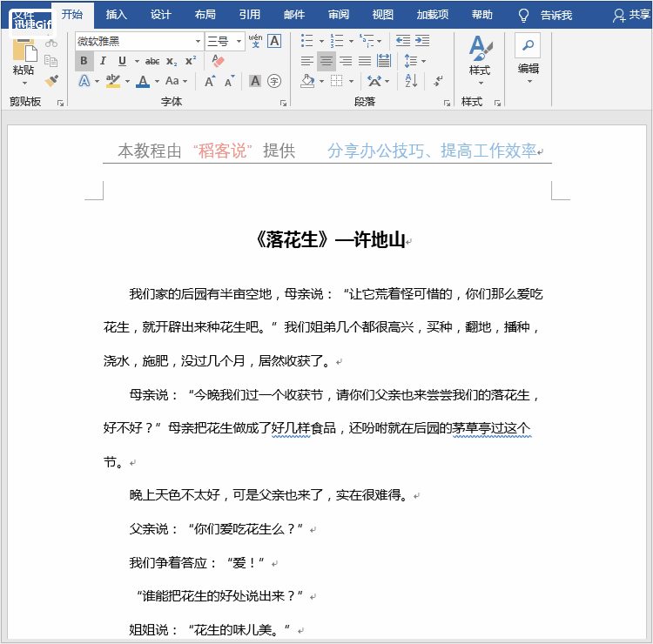Image resolution: width=653 pixels, height=644 pixels.
Task: Open the 加载项 tab
Action: coord(432,15)
